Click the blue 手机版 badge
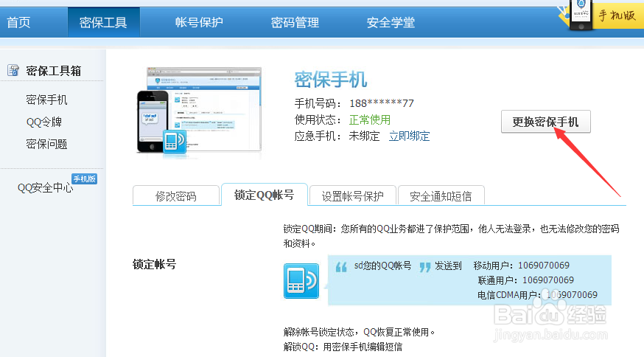Screen dimensions: 644x357 pos(84,179)
